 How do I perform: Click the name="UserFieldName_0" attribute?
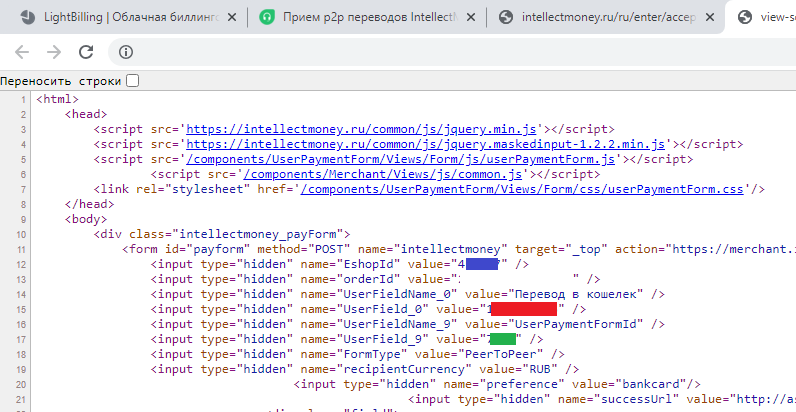click(379, 294)
